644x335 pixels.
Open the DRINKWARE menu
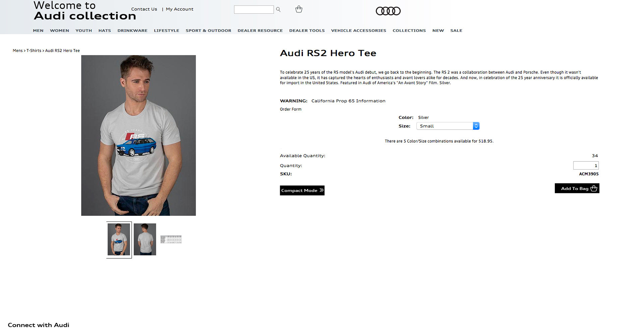click(132, 31)
